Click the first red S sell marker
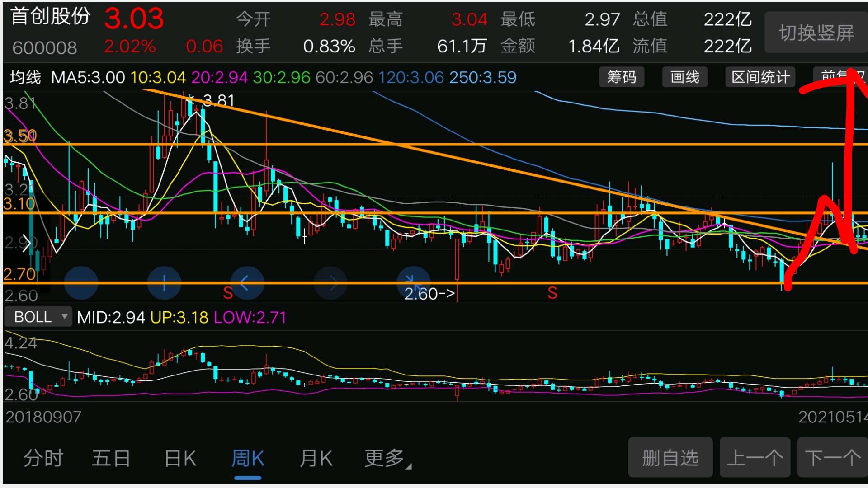 pos(228,293)
